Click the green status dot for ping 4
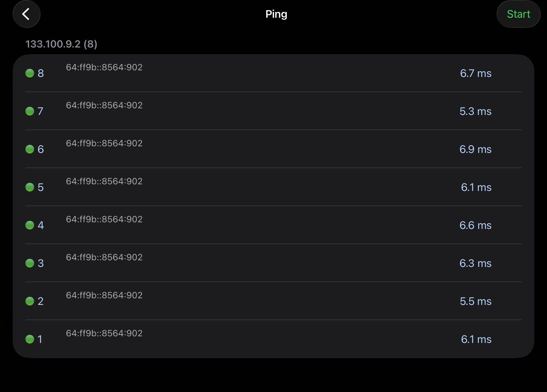 [x=30, y=225]
